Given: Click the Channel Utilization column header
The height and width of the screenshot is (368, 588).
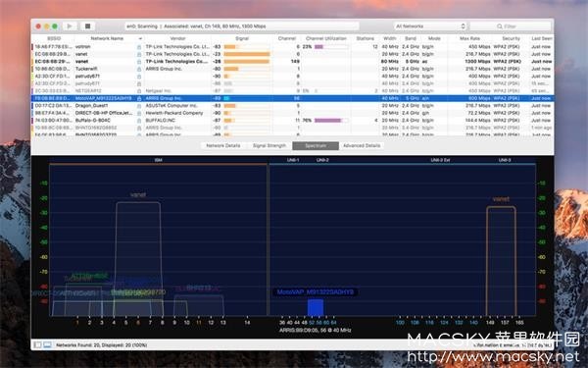Looking at the screenshot, I should pos(326,38).
